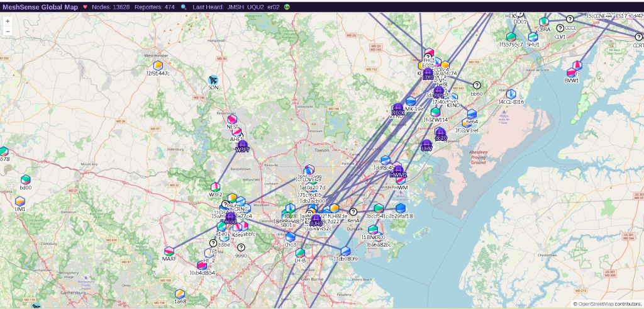This screenshot has height=309, width=644.
Task: Open node search magnifier icon
Action: 184,7
